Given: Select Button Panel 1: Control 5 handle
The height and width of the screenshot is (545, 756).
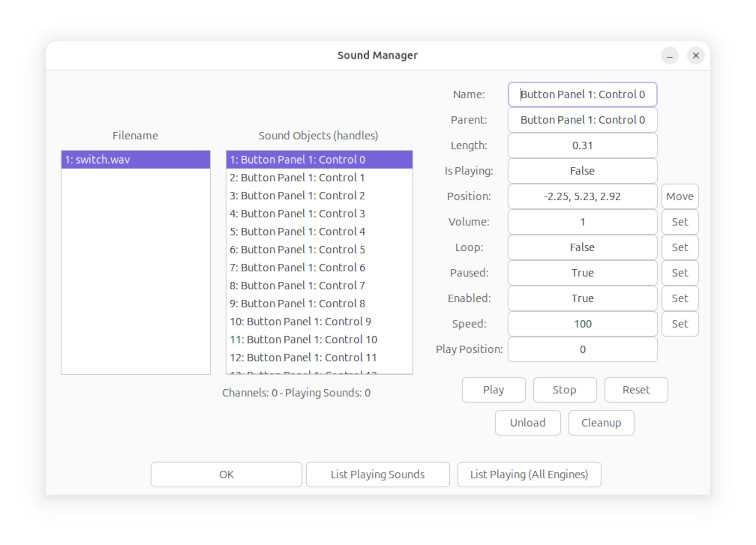Looking at the screenshot, I should [x=319, y=249].
